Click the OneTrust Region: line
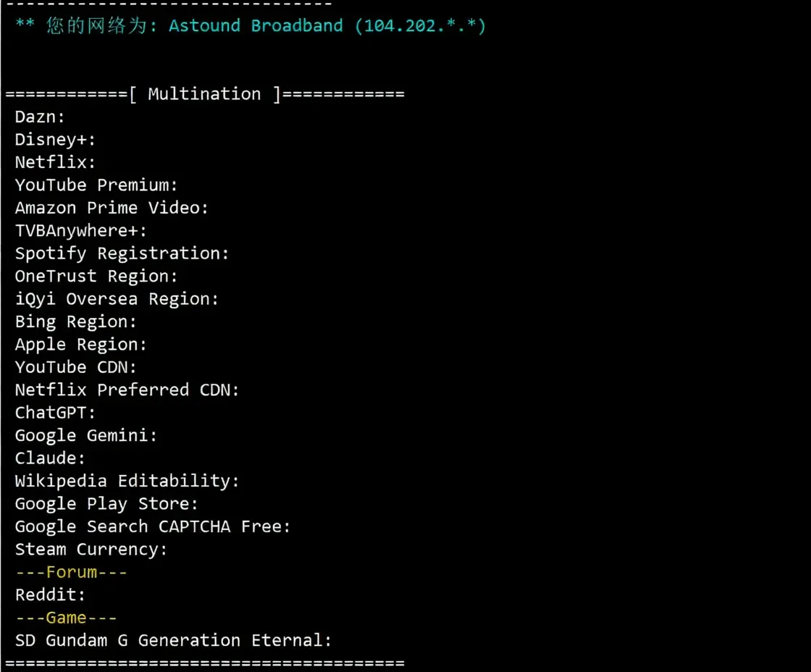This screenshot has width=811, height=672. click(x=96, y=276)
